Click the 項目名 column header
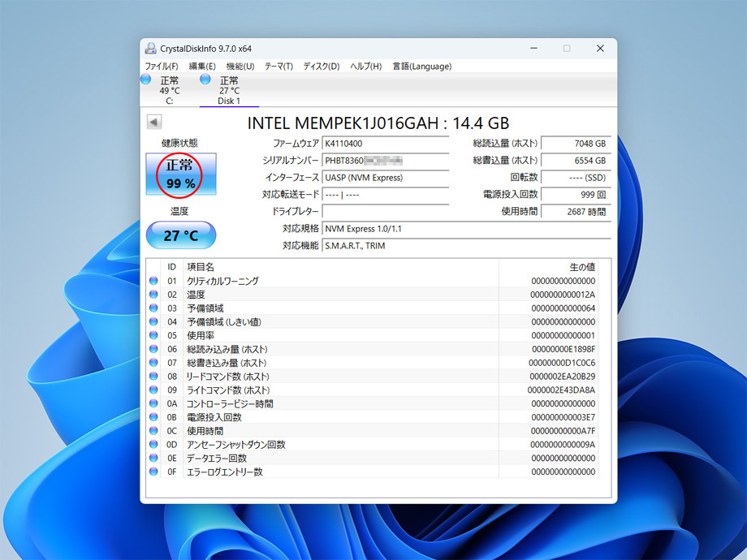This screenshot has width=747, height=560. (341, 267)
